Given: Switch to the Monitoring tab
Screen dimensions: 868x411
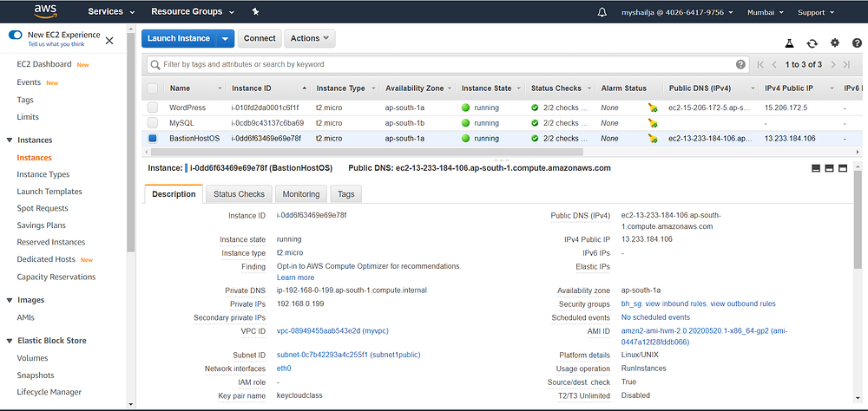Looking at the screenshot, I should (x=301, y=194).
